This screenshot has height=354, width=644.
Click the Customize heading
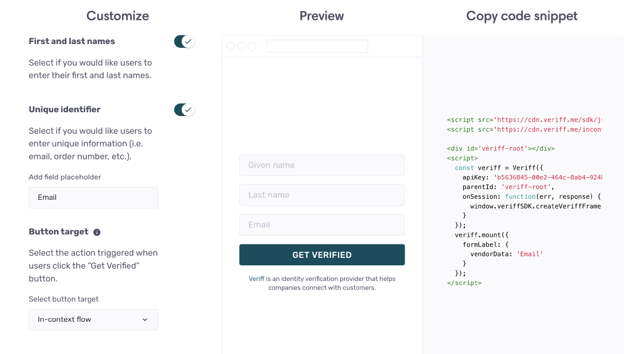click(x=118, y=16)
